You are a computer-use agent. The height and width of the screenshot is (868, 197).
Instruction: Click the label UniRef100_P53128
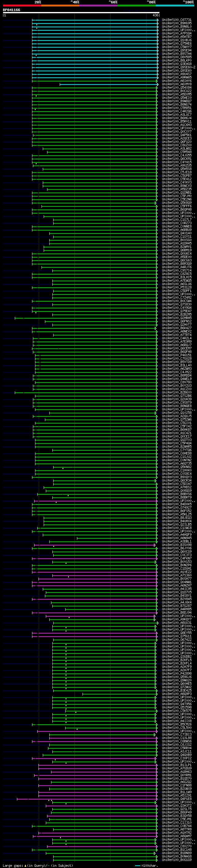pos(176,287)
